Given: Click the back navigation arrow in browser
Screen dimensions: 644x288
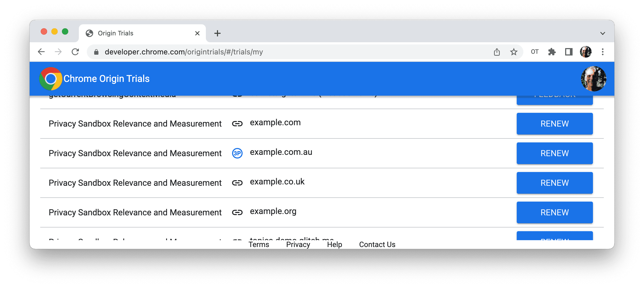Looking at the screenshot, I should (41, 52).
